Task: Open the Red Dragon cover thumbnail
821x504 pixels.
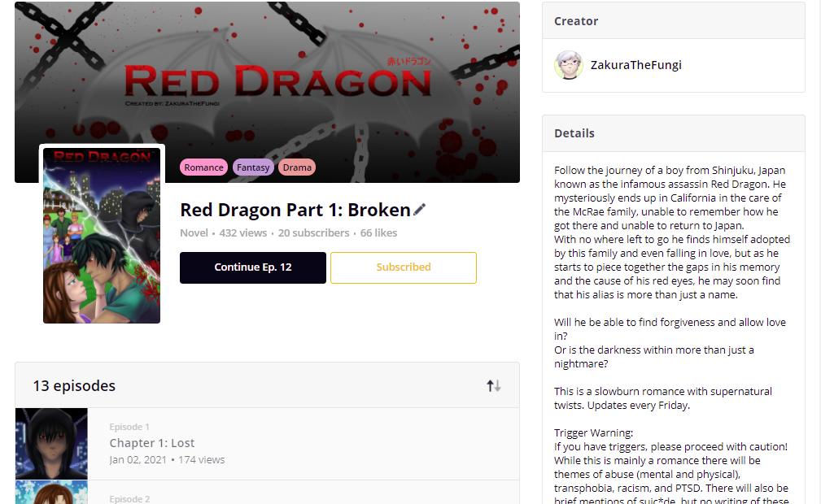Action: (102, 236)
